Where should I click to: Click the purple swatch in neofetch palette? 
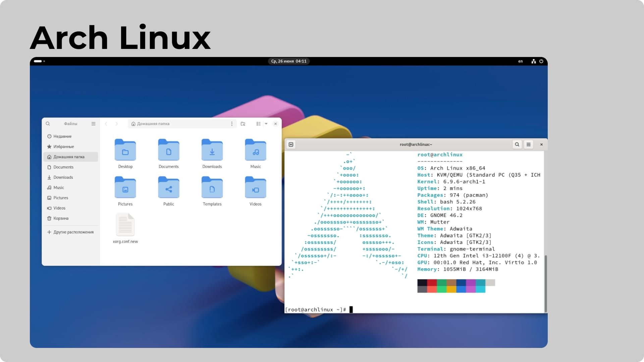[x=471, y=283]
